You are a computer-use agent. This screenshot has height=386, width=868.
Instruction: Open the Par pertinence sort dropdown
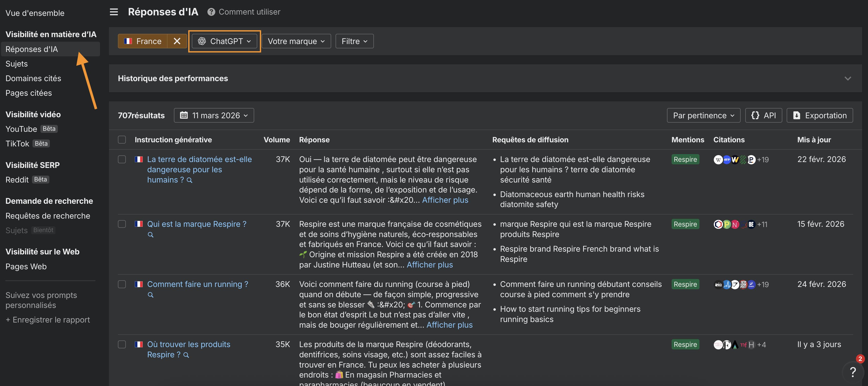pyautogui.click(x=703, y=115)
